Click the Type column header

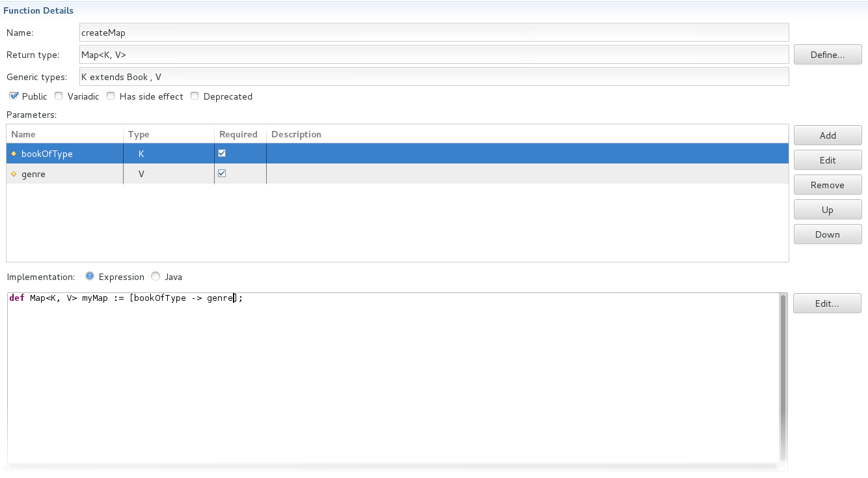(169, 134)
